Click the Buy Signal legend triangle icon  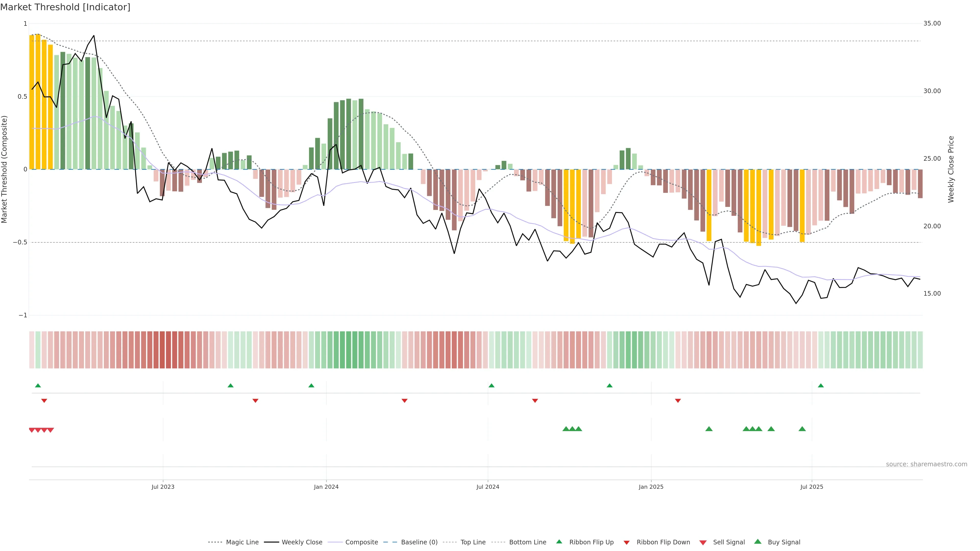[758, 542]
